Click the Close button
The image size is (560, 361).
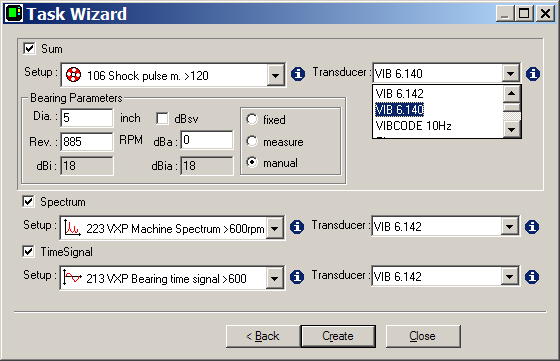423,336
